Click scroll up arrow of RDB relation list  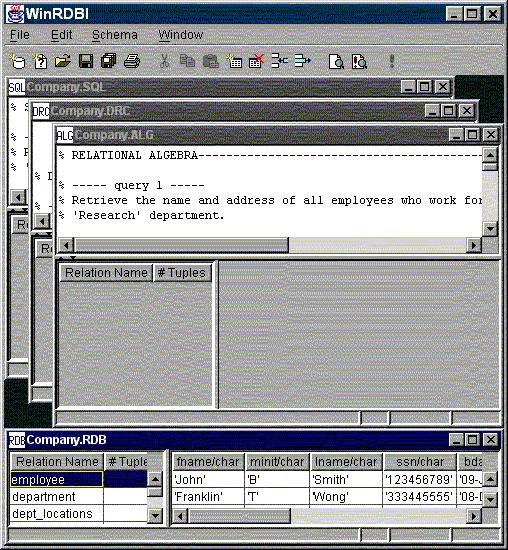click(x=155, y=479)
